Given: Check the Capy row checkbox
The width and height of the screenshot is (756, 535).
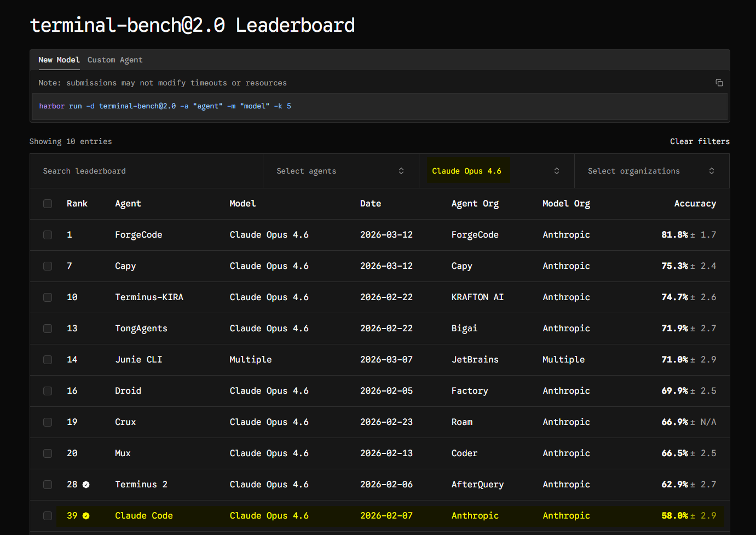Looking at the screenshot, I should pyautogui.click(x=48, y=266).
